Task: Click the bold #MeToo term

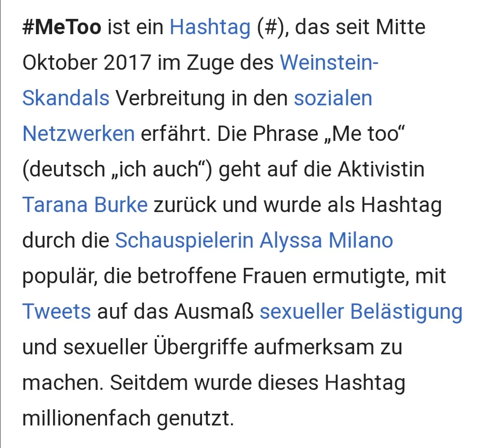Action: (62, 27)
